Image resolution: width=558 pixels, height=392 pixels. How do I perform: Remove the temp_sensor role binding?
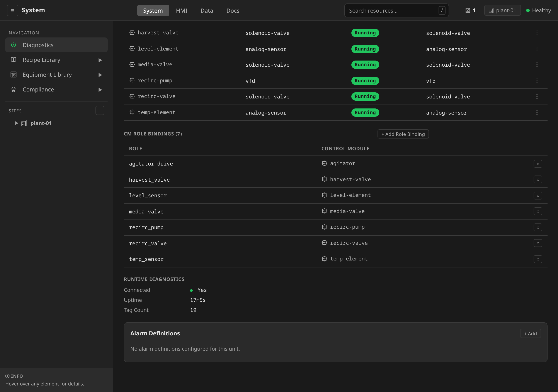pyautogui.click(x=538, y=259)
